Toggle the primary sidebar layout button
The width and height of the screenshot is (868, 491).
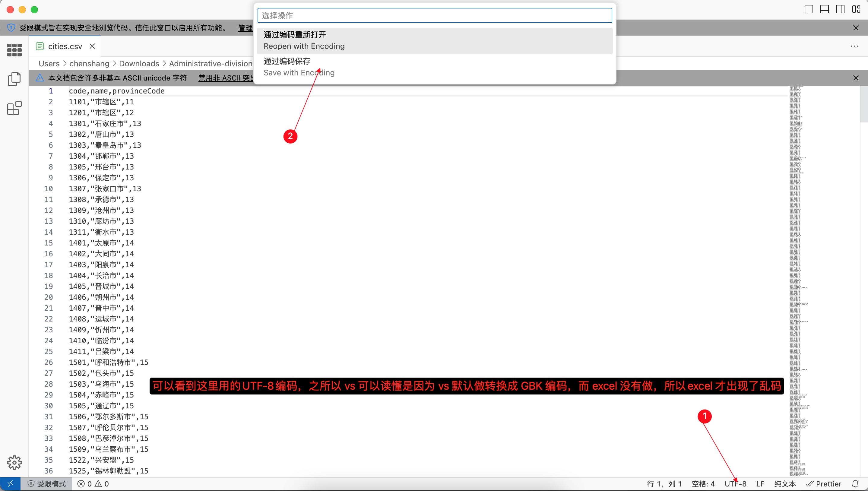coord(809,9)
